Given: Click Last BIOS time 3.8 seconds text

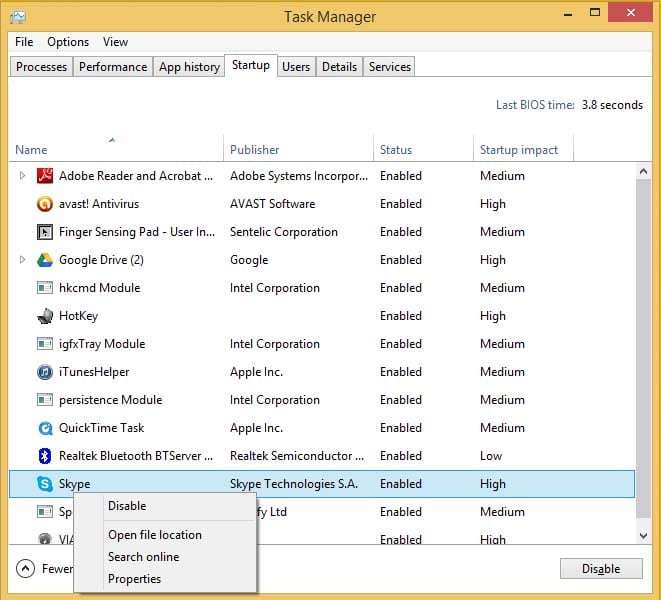Looking at the screenshot, I should tap(569, 105).
